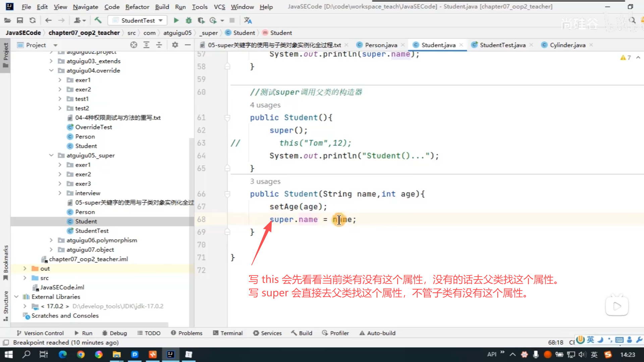
Task: Run StudentTest with the green Run icon
Action: click(176, 20)
